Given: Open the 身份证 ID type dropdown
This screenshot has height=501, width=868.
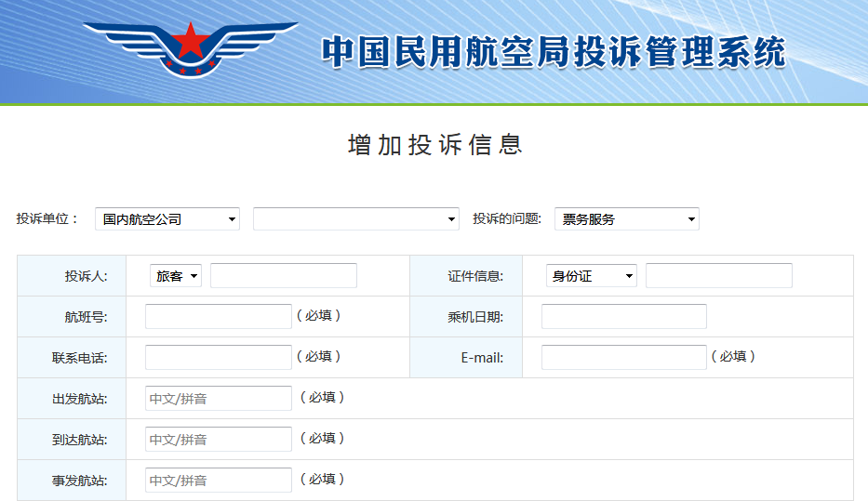Looking at the screenshot, I should point(591,275).
